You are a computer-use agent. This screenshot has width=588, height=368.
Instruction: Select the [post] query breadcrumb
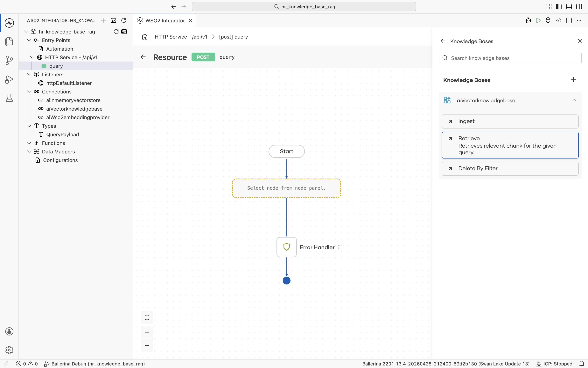pyautogui.click(x=234, y=37)
